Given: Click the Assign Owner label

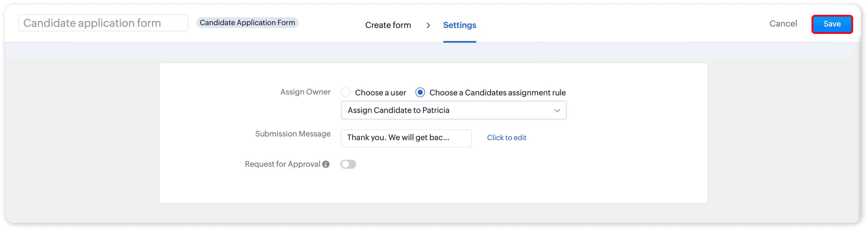Looking at the screenshot, I should [x=305, y=92].
